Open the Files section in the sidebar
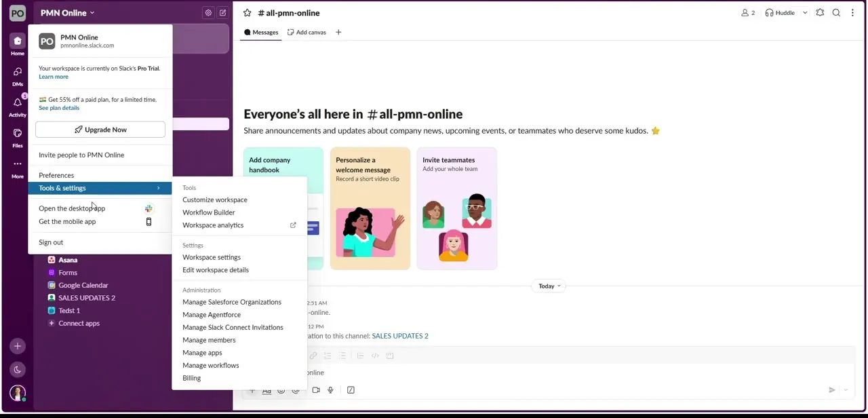The image size is (868, 418). (x=18, y=137)
